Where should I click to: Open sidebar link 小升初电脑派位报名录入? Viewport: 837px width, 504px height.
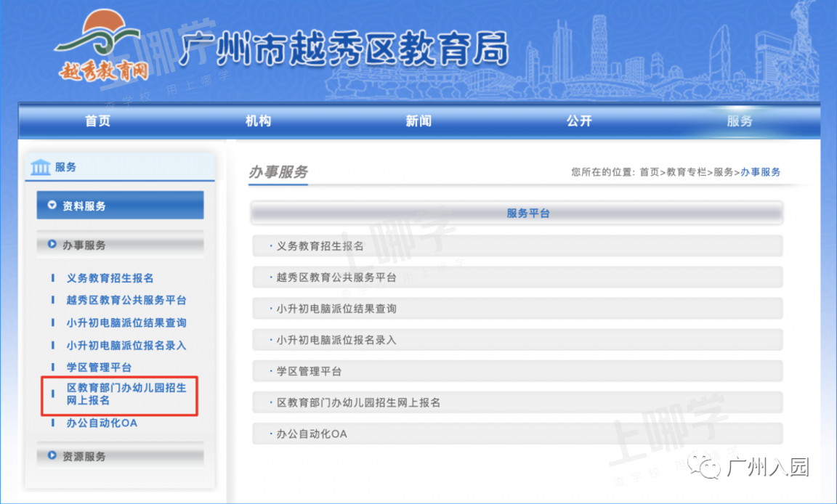(126, 345)
